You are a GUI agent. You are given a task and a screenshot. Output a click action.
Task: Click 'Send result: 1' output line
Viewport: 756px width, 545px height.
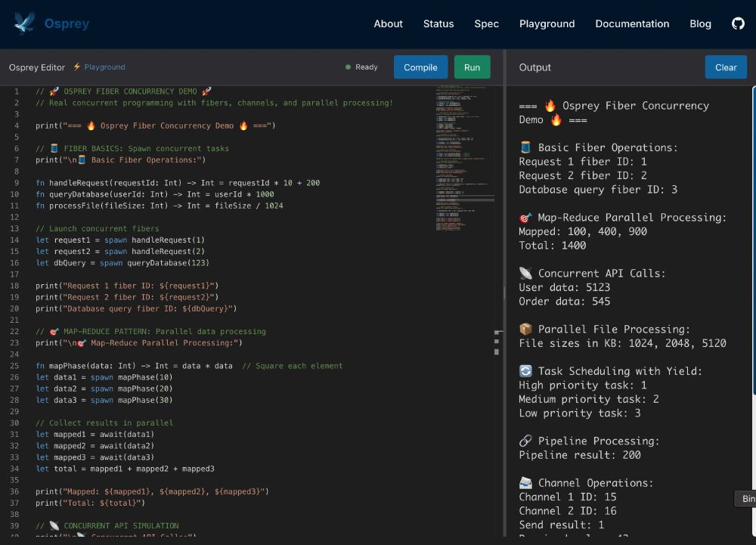561,525
